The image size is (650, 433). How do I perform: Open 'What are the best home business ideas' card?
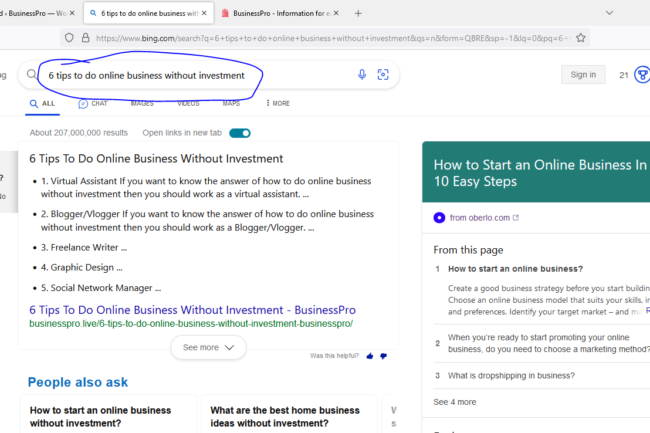pyautogui.click(x=289, y=414)
